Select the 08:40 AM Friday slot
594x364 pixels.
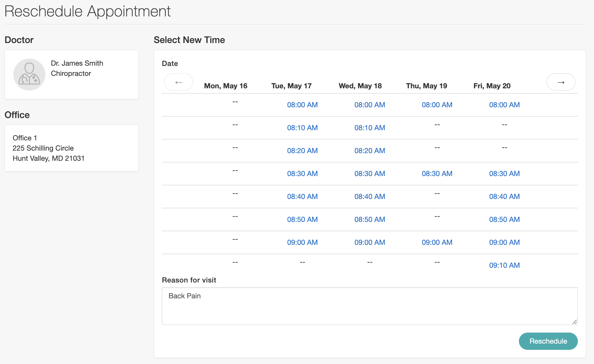(x=504, y=196)
